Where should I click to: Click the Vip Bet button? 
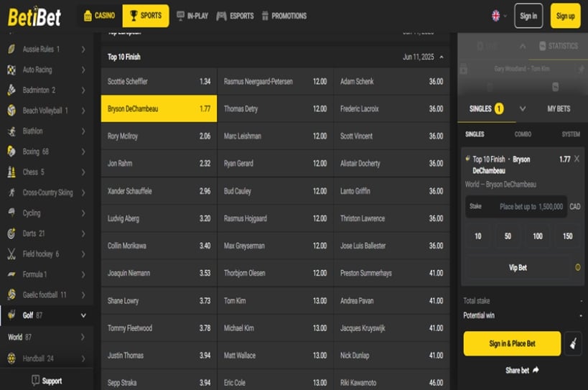pyautogui.click(x=518, y=268)
